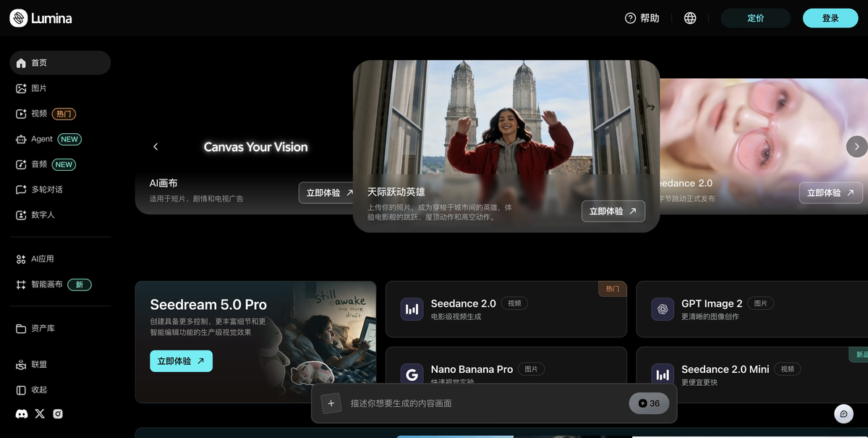Click the Lumina logo icon
The height and width of the screenshot is (438, 868).
[19, 18]
